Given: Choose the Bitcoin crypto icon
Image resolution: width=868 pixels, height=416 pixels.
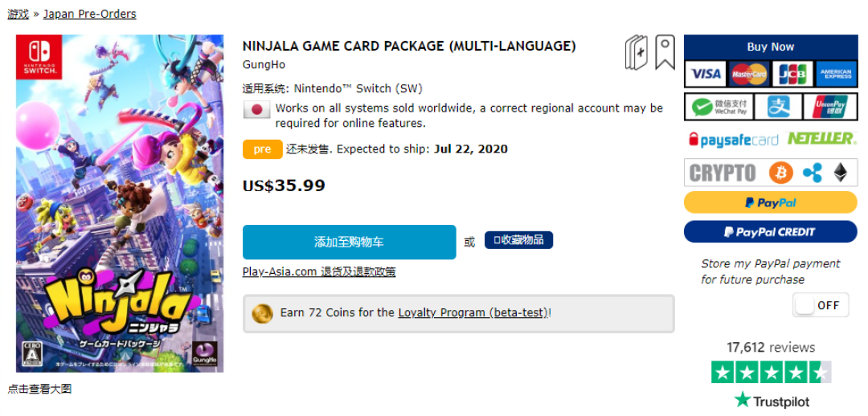Looking at the screenshot, I should (x=780, y=173).
